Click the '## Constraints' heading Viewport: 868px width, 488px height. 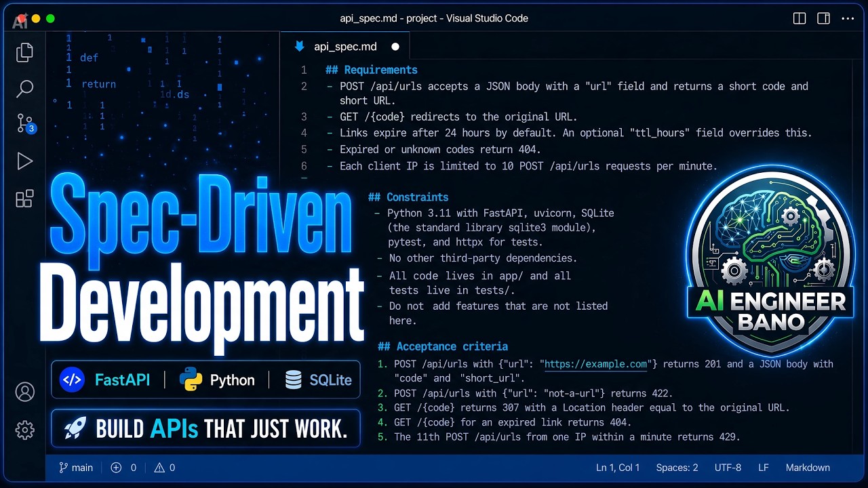pos(408,197)
